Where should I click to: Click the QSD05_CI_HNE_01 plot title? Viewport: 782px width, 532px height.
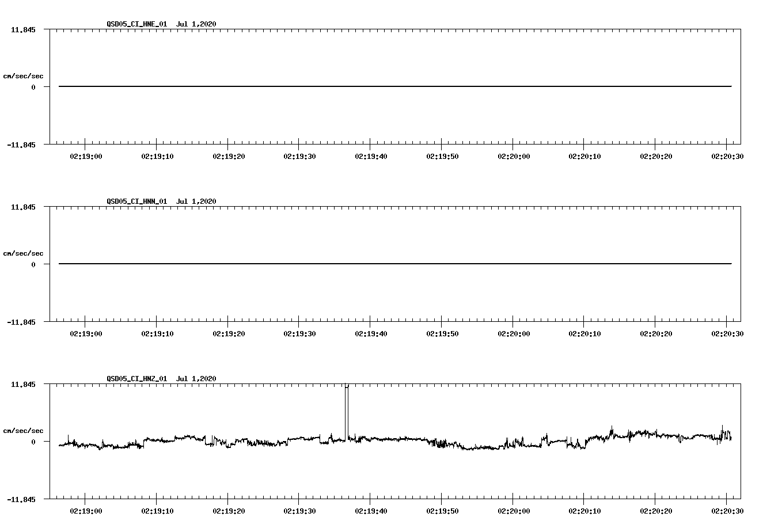tap(161, 24)
